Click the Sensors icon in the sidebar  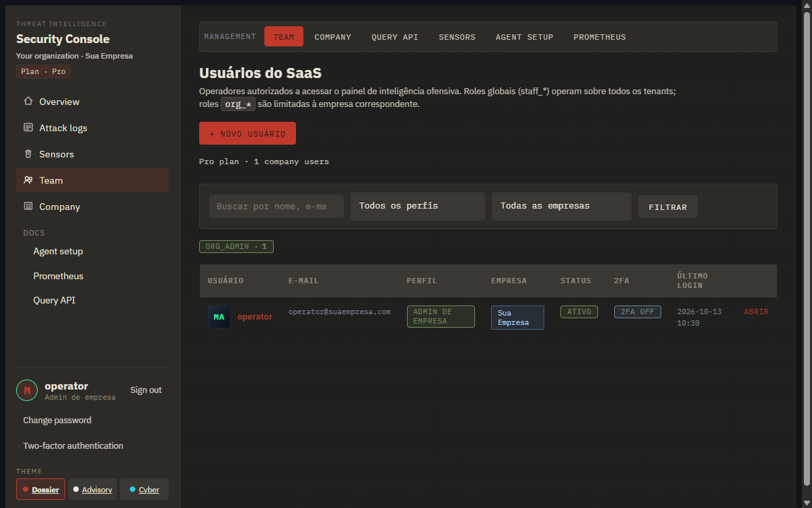(28, 154)
